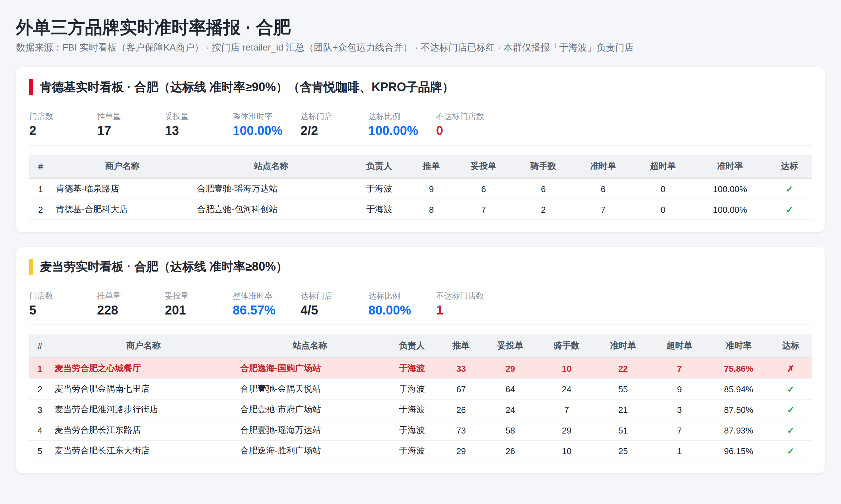Click merchant name 肯德基-合肥科大店
Image resolution: width=841 pixels, height=504 pixels.
tap(92, 209)
